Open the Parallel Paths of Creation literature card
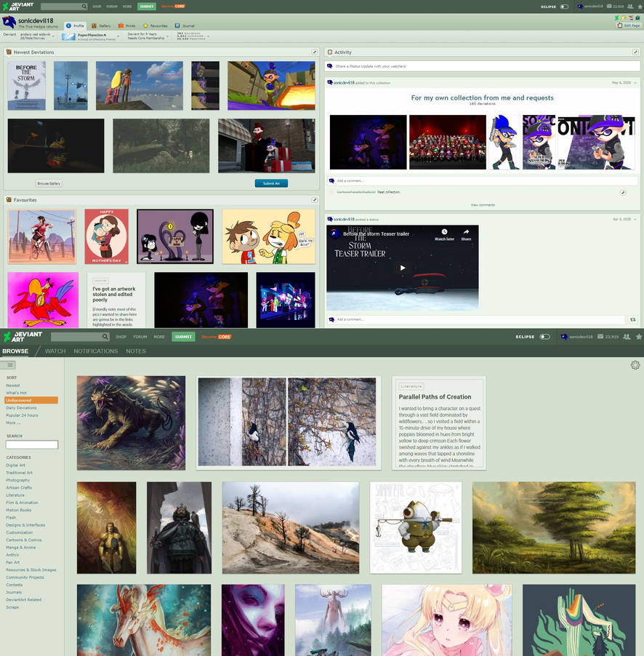The image size is (644, 656). [439, 423]
